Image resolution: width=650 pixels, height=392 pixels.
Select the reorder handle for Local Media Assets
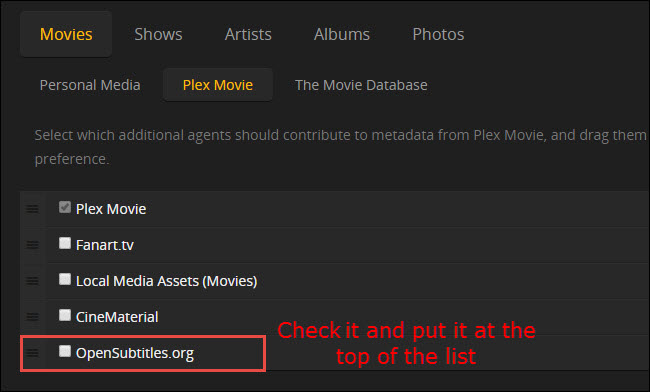[32, 281]
